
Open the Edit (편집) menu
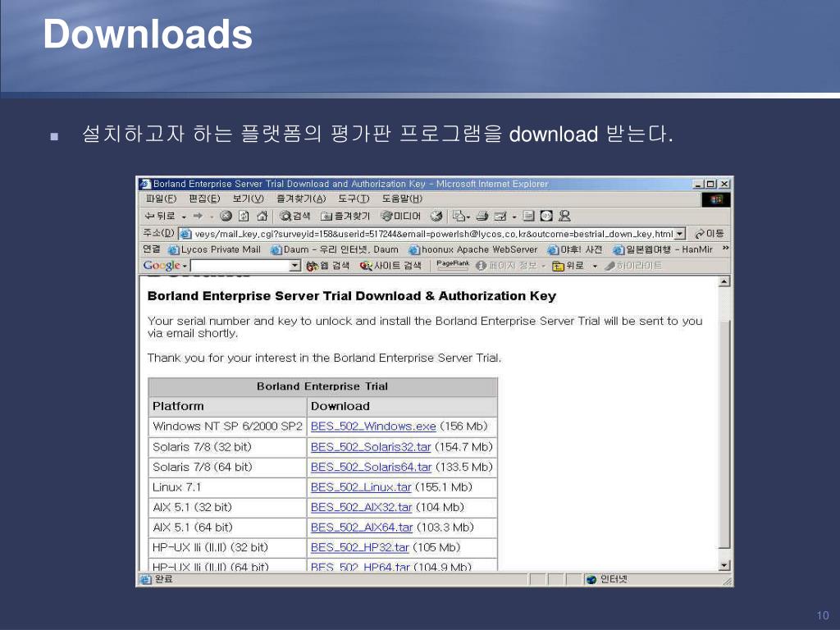(204, 199)
